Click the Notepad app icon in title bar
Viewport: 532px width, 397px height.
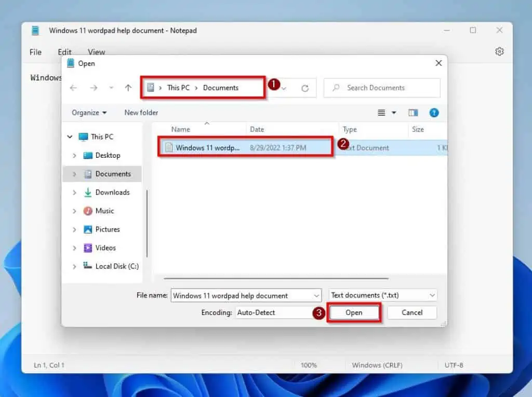tap(35, 31)
